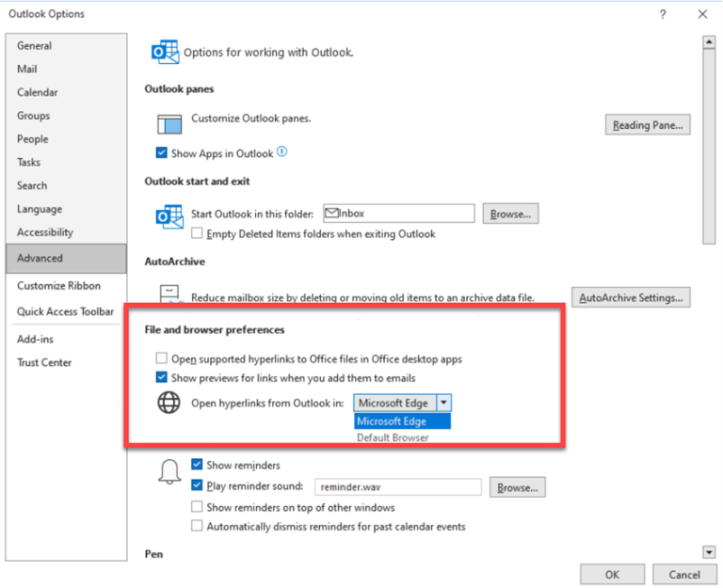Click the Inbox start folder field
The image size is (723, 588).
pyautogui.click(x=399, y=214)
